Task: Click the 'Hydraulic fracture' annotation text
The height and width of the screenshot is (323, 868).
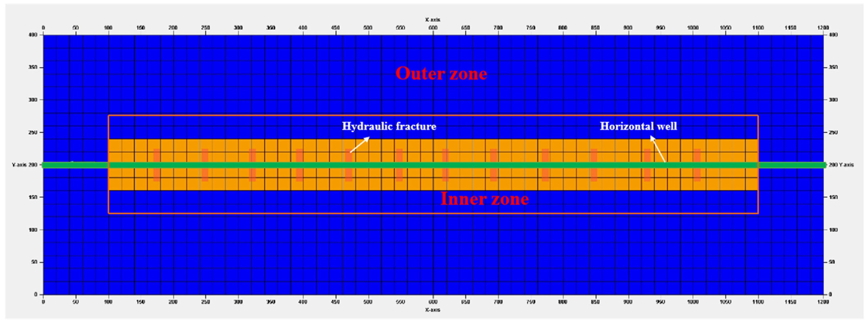Action: coord(389,127)
